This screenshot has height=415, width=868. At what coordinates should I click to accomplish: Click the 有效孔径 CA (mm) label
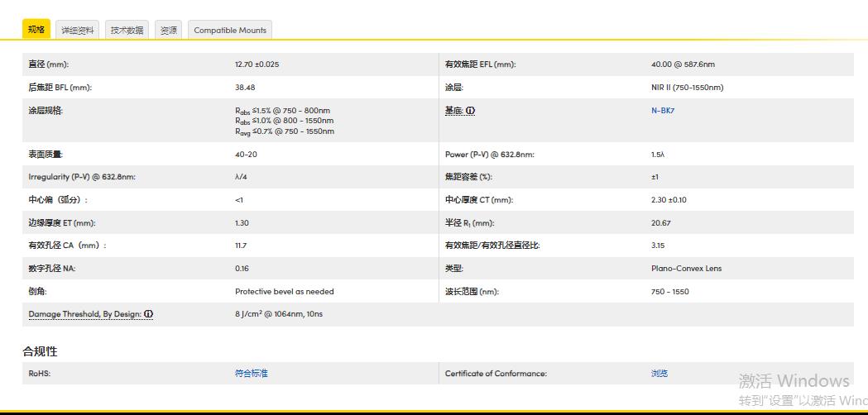(67, 246)
